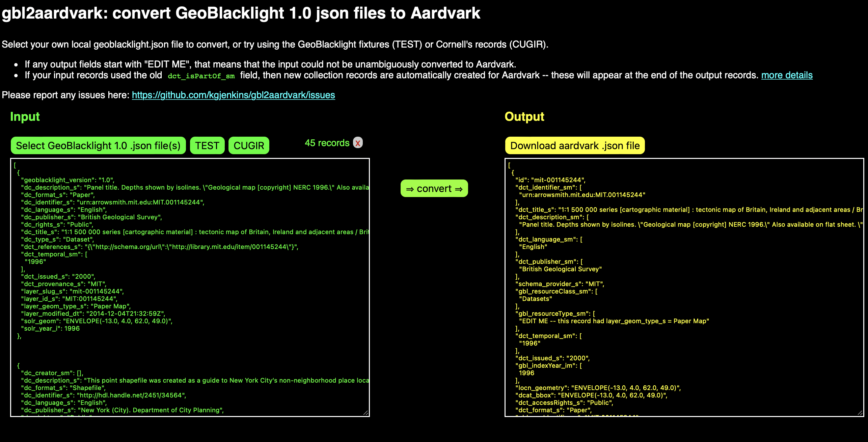Open the GitHub issues link
The image size is (868, 442).
[x=233, y=95]
